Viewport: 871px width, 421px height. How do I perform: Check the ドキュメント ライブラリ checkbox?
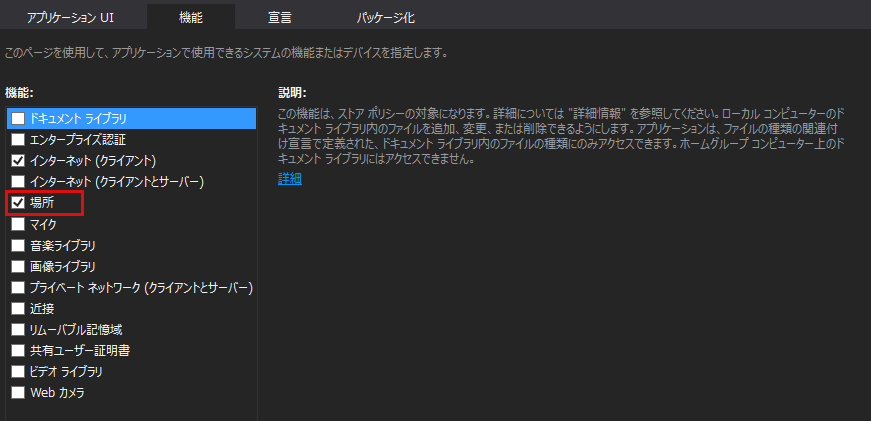(x=18, y=118)
